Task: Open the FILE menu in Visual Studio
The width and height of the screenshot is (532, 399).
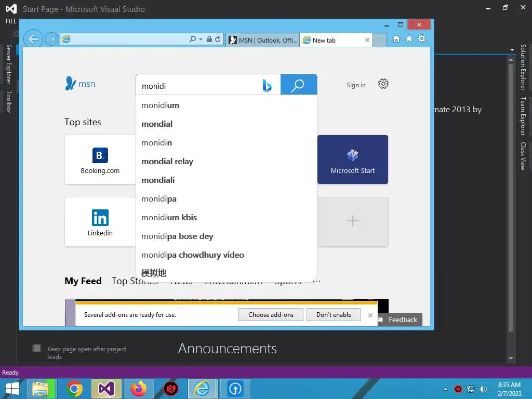Action: [x=11, y=21]
